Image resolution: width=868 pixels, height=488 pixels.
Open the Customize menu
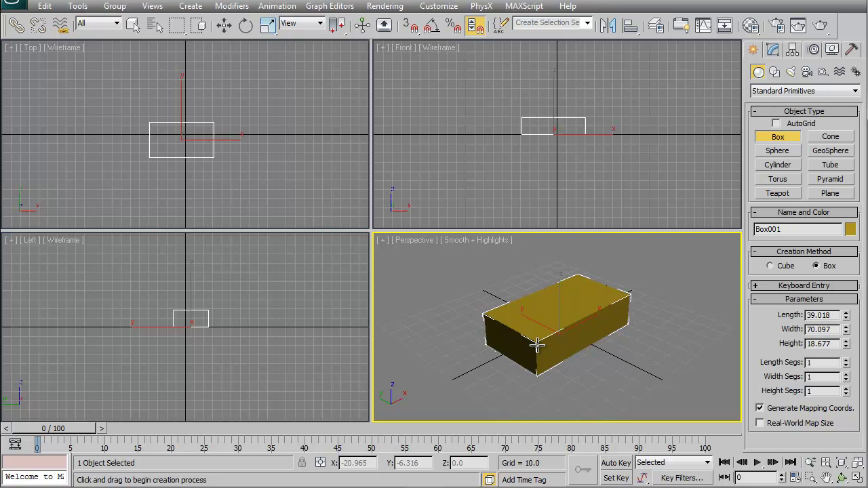tap(438, 6)
